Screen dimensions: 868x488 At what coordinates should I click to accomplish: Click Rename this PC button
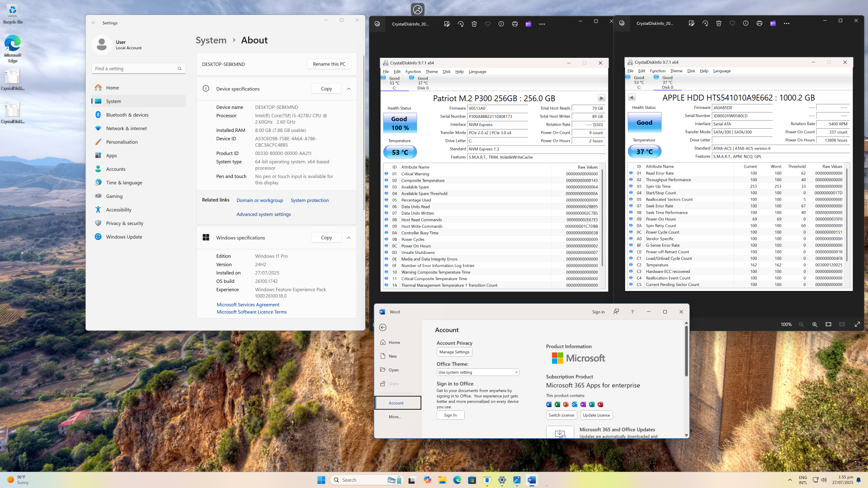329,64
